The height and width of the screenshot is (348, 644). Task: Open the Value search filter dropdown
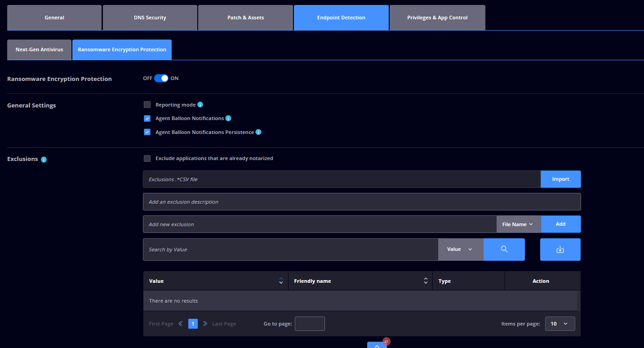[x=461, y=250]
